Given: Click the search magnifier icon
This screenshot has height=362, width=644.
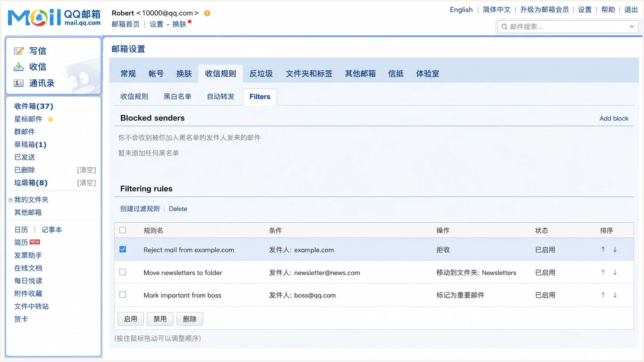Looking at the screenshot, I should point(504,27).
